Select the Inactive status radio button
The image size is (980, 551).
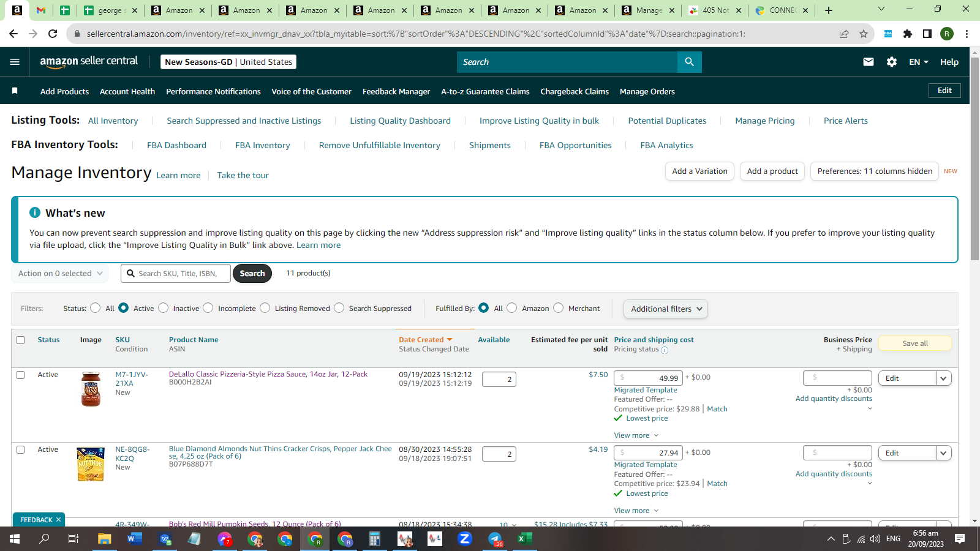click(x=164, y=308)
